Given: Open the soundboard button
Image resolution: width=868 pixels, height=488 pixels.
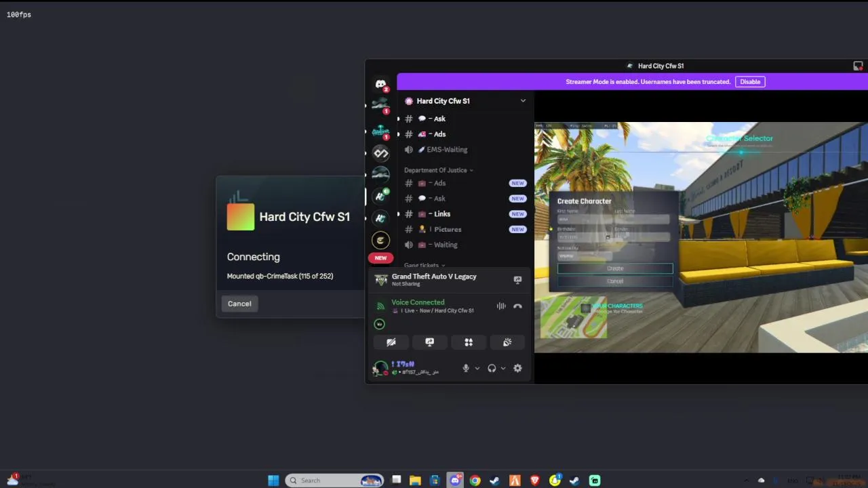Looking at the screenshot, I should click(x=507, y=342).
